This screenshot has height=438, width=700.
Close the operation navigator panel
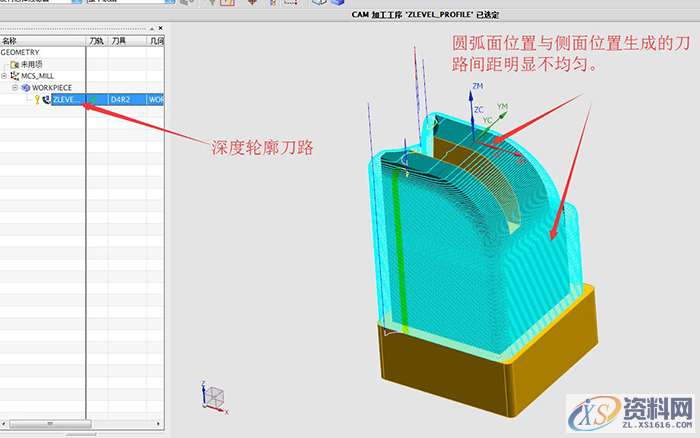click(x=161, y=28)
